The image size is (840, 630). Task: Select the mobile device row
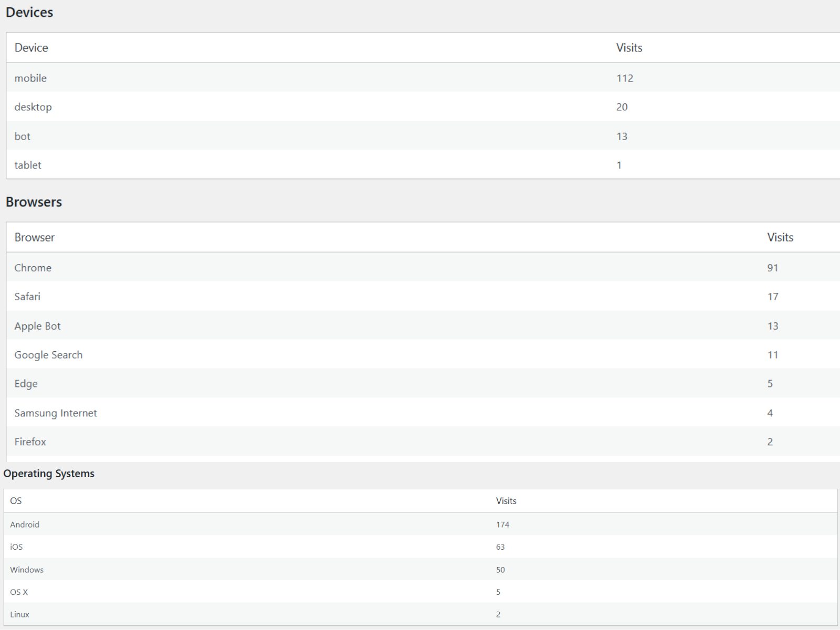pos(30,78)
